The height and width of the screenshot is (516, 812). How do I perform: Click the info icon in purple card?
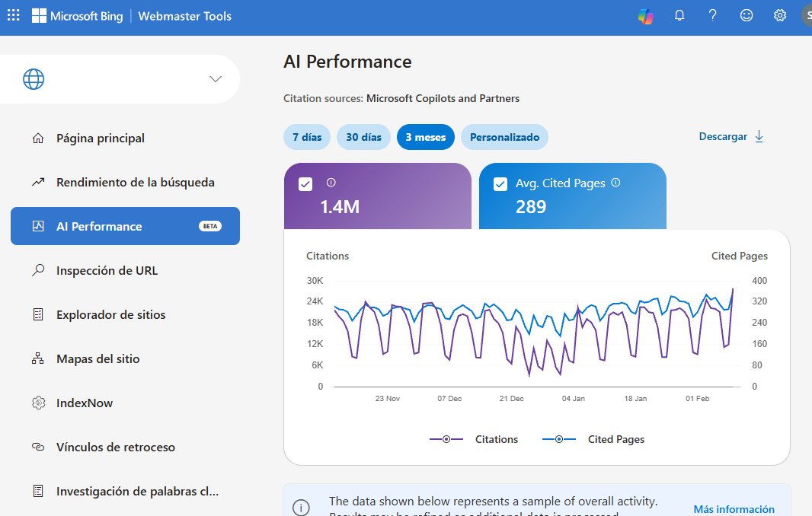tap(331, 182)
